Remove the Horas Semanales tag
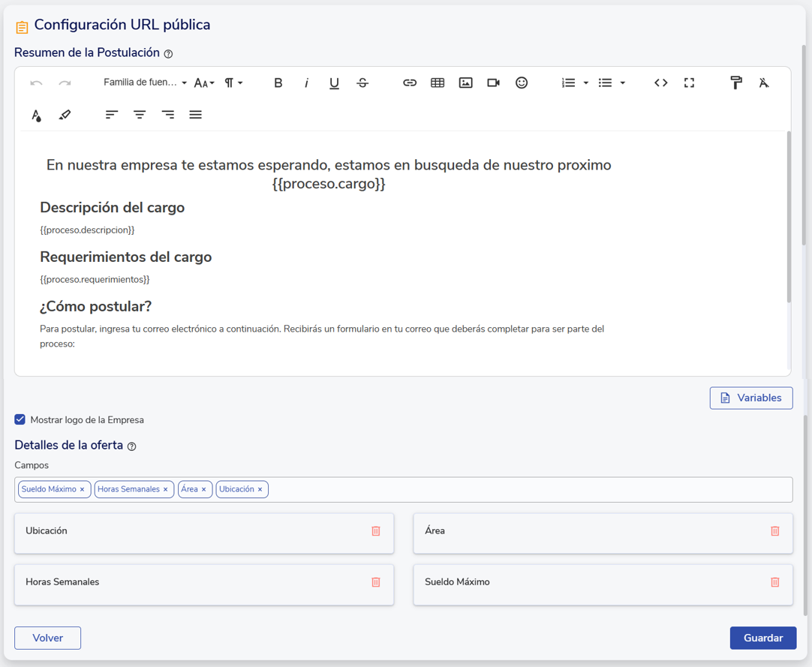The width and height of the screenshot is (812, 667). point(166,490)
